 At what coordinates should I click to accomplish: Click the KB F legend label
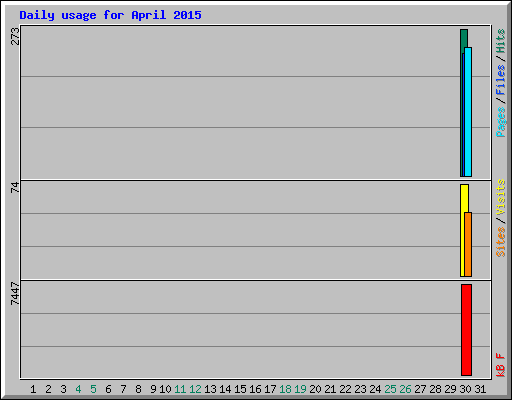click(x=501, y=365)
